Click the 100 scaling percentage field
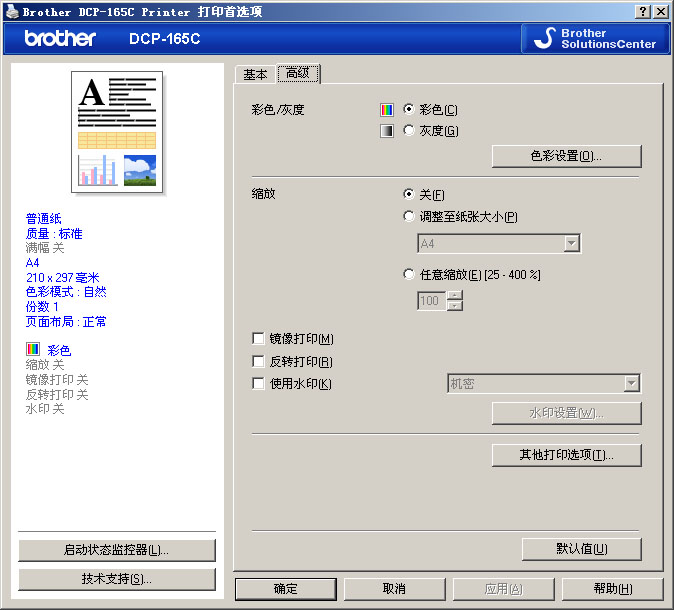 [x=431, y=301]
